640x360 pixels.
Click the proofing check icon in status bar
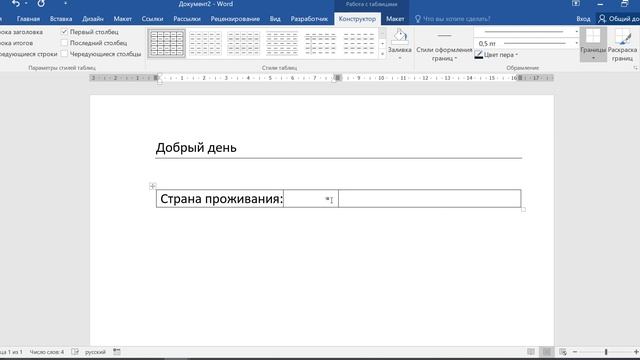(75, 352)
